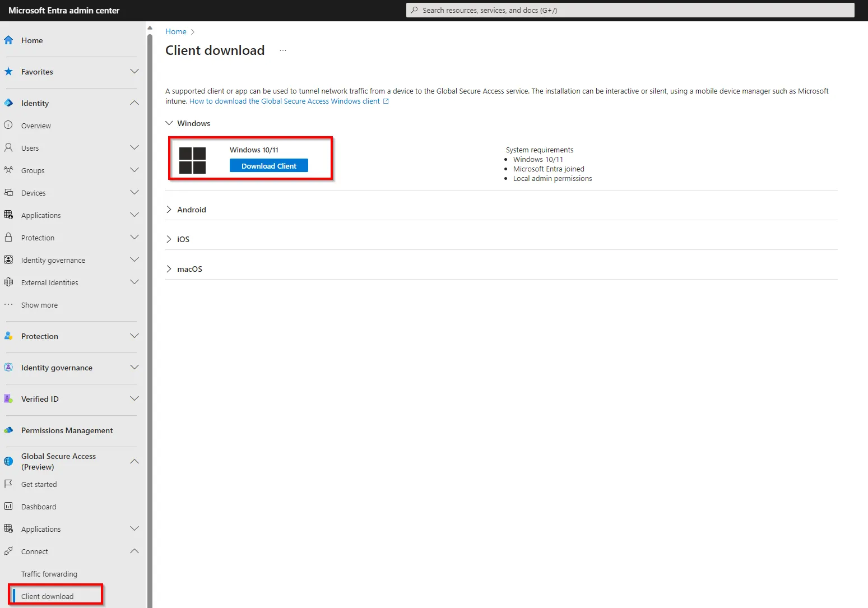Collapse the Connect chevron
Image resolution: width=868 pixels, height=608 pixels.
click(x=134, y=551)
